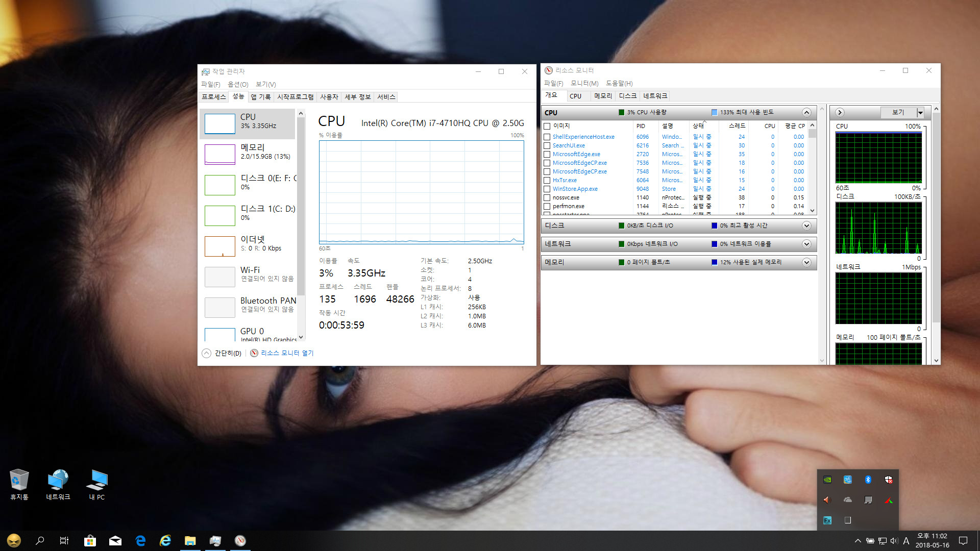980x551 pixels.
Task: Switch to 디스크 tab in Resource Monitor
Action: pyautogui.click(x=628, y=96)
